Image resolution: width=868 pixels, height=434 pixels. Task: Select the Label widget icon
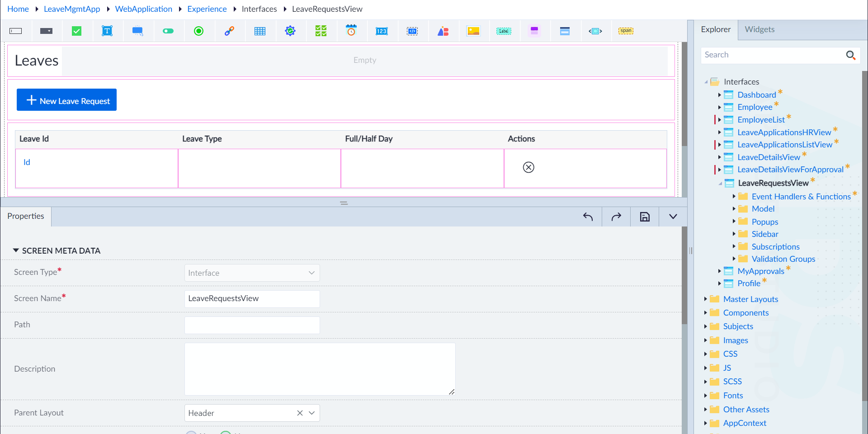[x=504, y=31]
